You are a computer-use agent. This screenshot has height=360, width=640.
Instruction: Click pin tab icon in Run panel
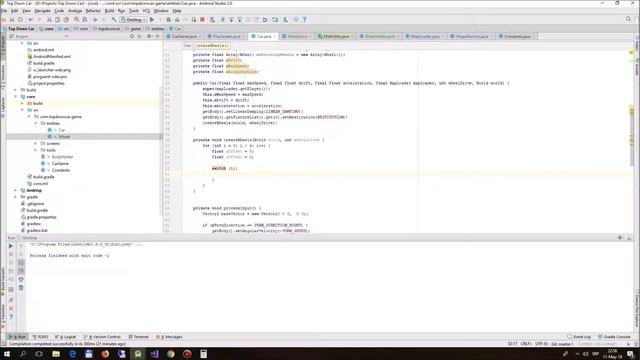(11, 300)
